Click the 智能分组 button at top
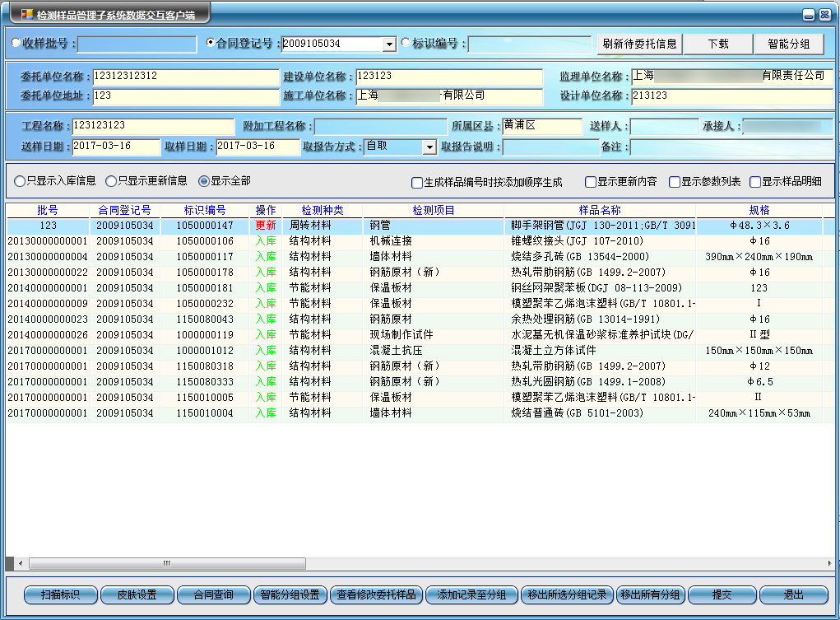Screen dimensions: 840x620 [788, 44]
